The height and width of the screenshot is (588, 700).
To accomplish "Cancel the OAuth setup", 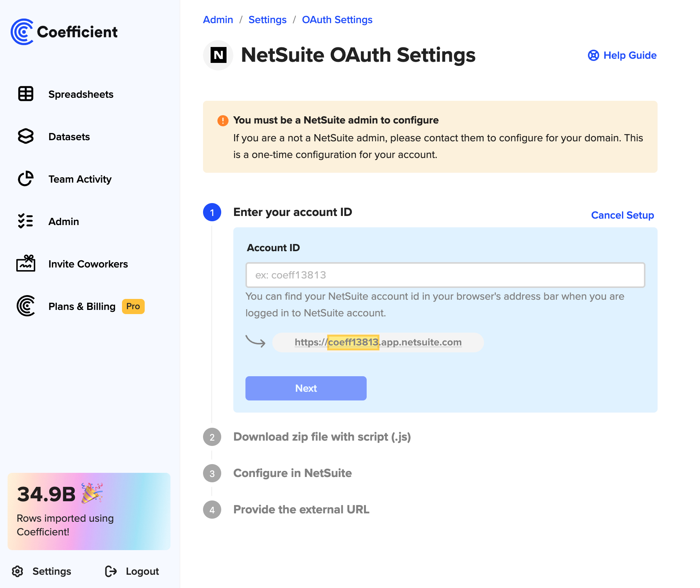I will (x=622, y=215).
